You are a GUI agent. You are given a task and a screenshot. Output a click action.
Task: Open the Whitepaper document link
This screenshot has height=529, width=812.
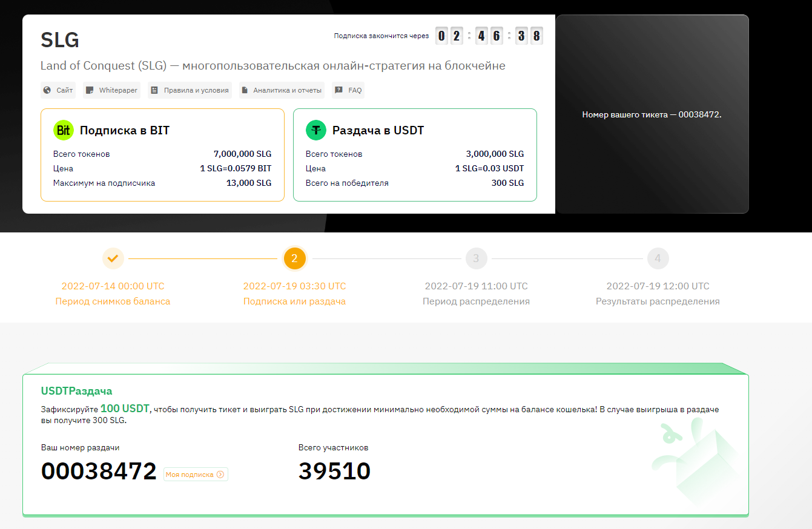tap(111, 90)
